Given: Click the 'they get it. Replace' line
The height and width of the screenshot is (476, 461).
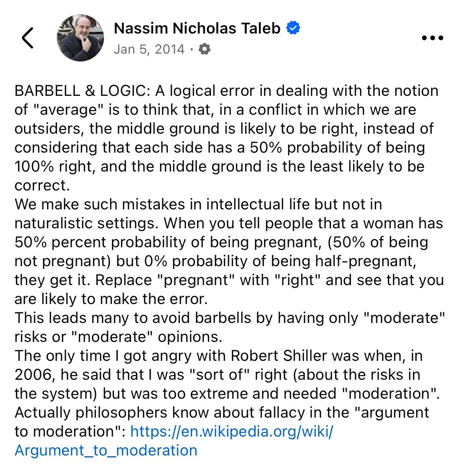Looking at the screenshot, I should point(229,280).
